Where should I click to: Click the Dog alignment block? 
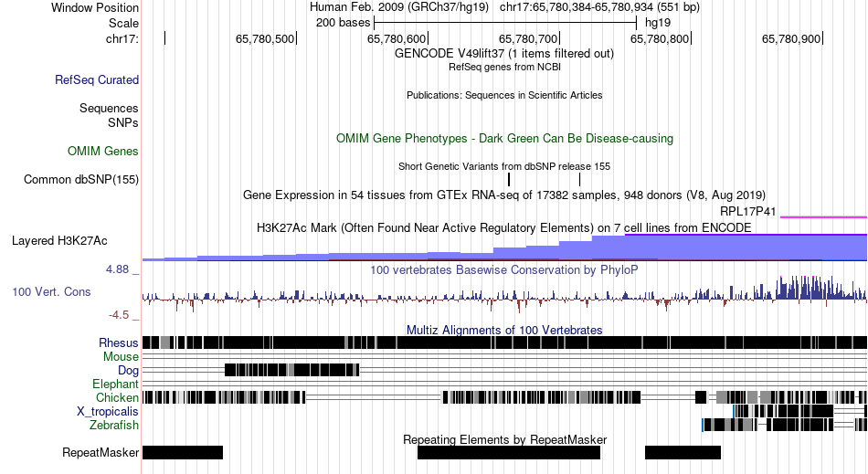[x=291, y=370]
